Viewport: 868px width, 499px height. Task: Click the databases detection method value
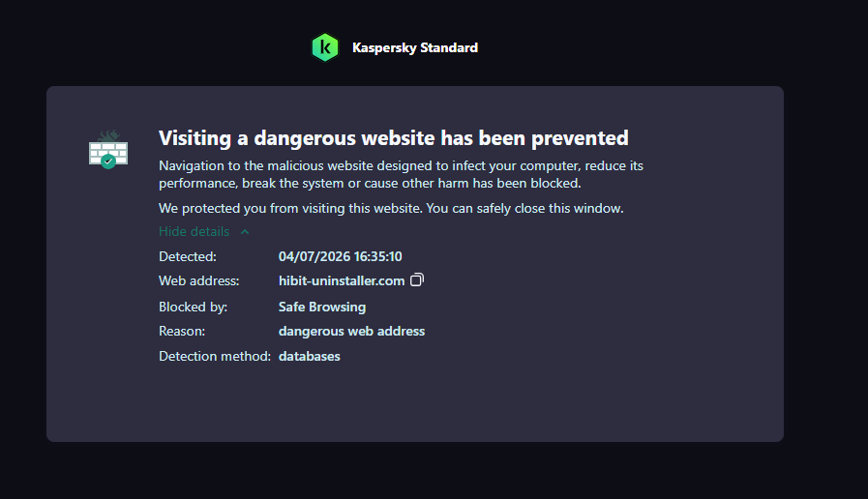click(310, 356)
